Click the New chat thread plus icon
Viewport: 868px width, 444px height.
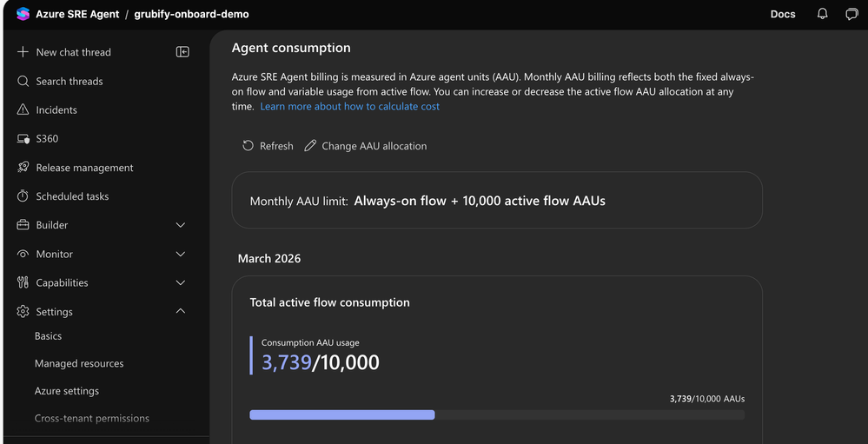point(23,52)
